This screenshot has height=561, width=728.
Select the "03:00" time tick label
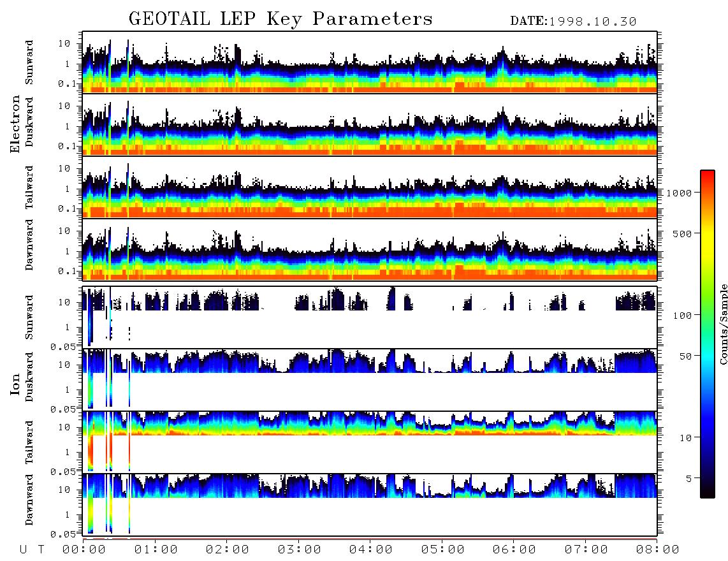300,550
